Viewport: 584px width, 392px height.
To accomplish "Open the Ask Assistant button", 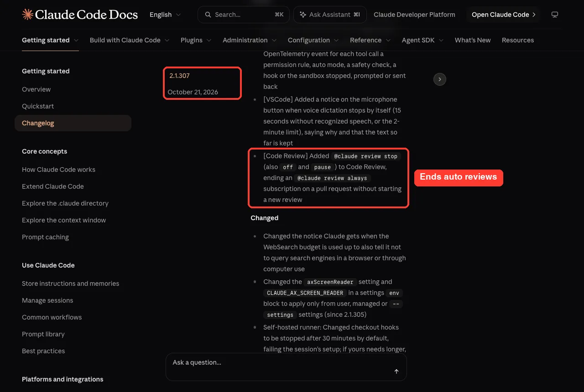I will coord(330,15).
